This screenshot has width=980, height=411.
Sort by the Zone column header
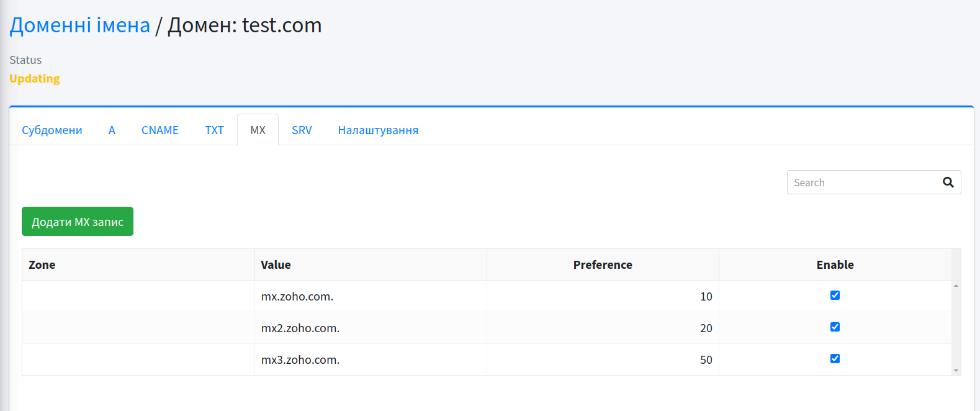42,265
